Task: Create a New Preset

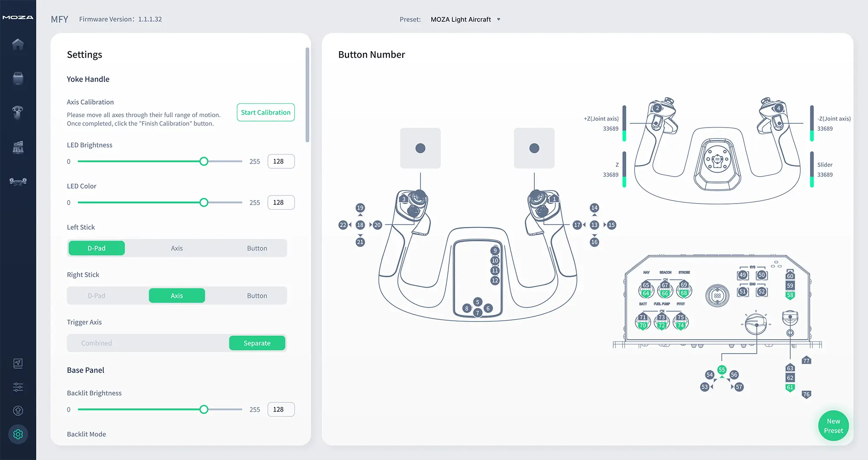Action: pyautogui.click(x=833, y=426)
